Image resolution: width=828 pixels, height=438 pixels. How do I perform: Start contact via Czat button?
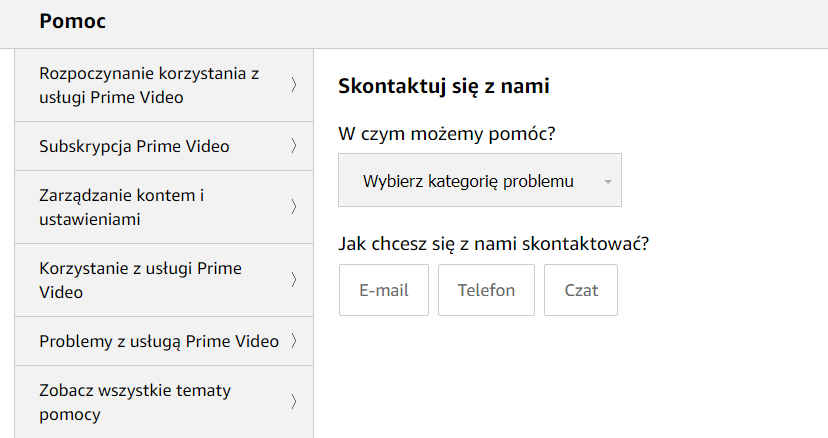(581, 290)
